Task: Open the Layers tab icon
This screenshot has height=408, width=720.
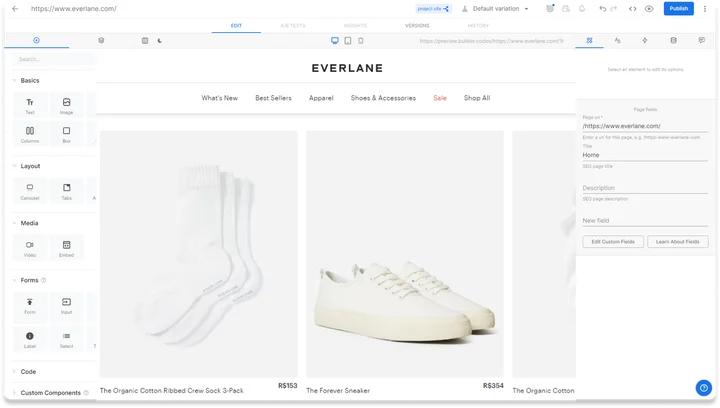Action: click(101, 40)
